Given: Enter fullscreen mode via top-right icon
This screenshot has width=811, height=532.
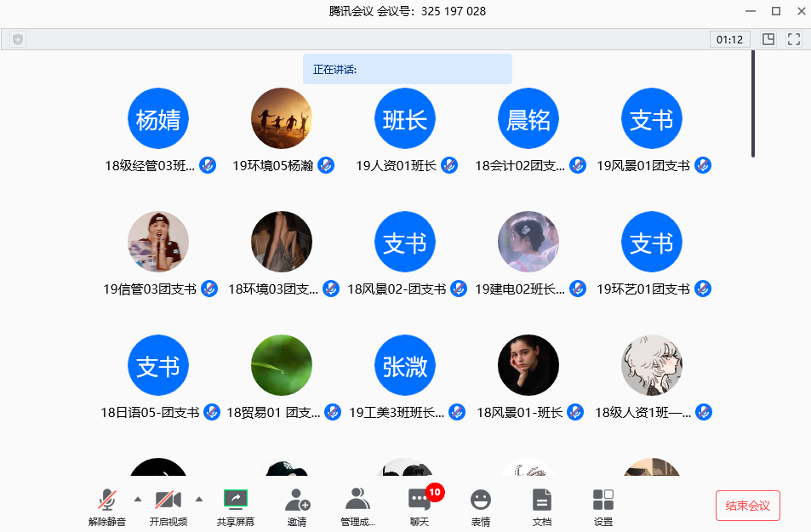Looking at the screenshot, I should (x=794, y=39).
